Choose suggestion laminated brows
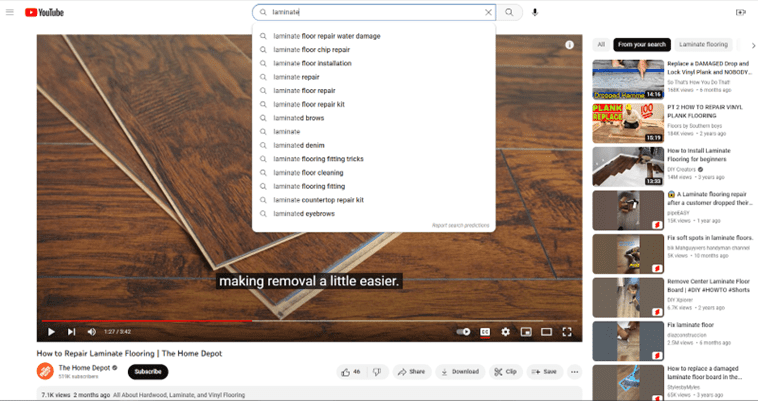Screen dimensions: 758x401 pyautogui.click(x=374, y=118)
